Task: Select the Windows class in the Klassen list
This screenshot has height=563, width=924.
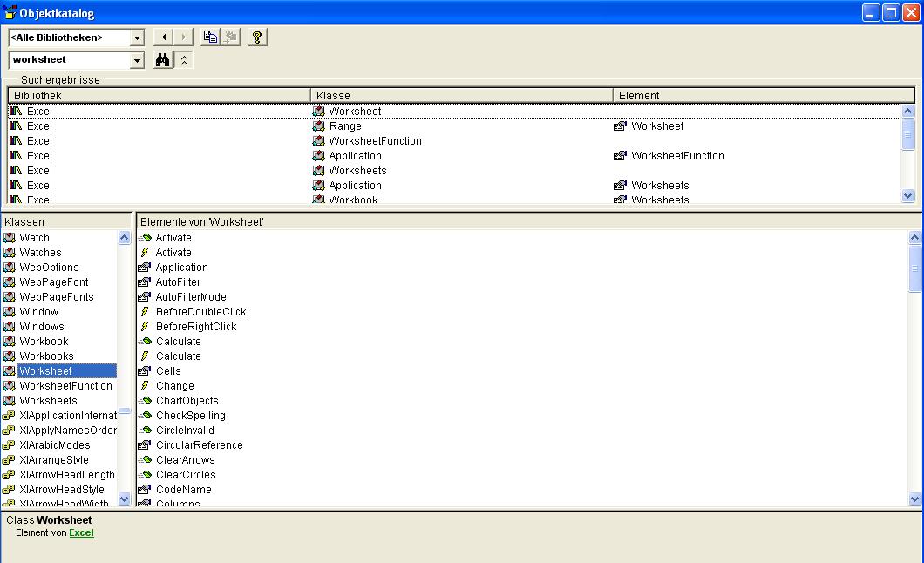Action: click(41, 326)
